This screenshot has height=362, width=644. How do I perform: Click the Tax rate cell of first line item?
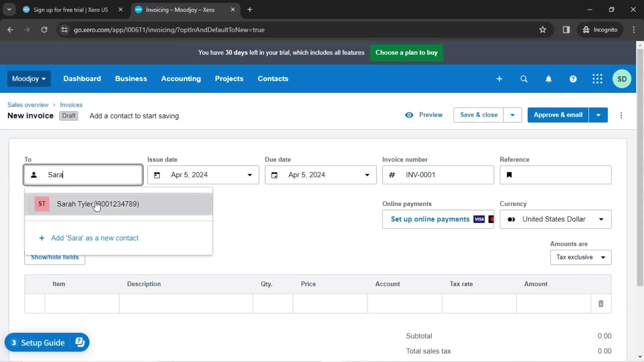tap(479, 304)
